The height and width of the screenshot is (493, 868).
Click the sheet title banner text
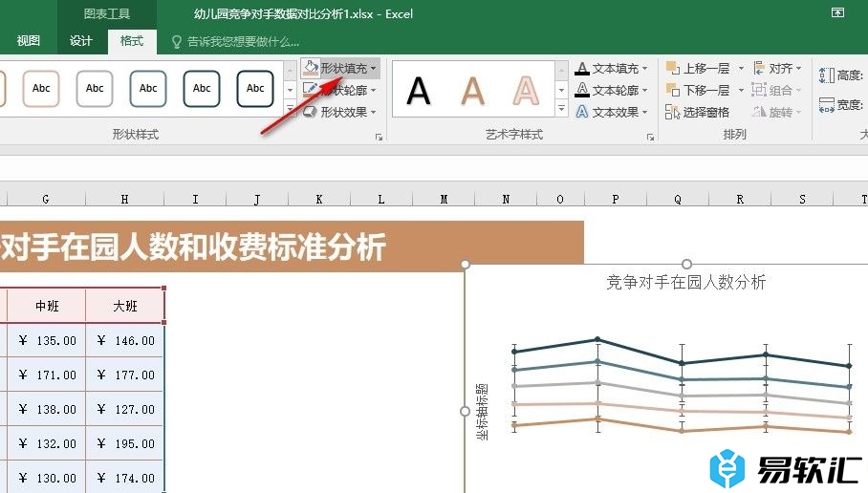click(x=193, y=246)
